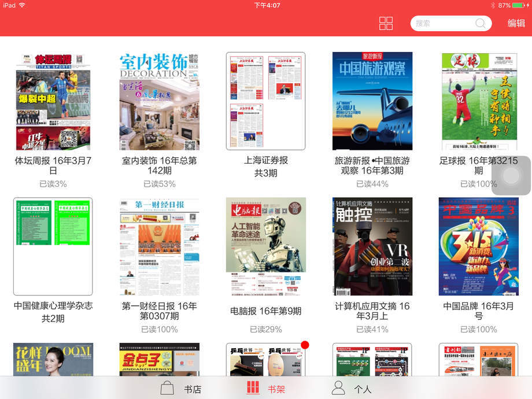Open the 书店 bookstore tab
This screenshot has height=399, width=532.
tap(181, 388)
